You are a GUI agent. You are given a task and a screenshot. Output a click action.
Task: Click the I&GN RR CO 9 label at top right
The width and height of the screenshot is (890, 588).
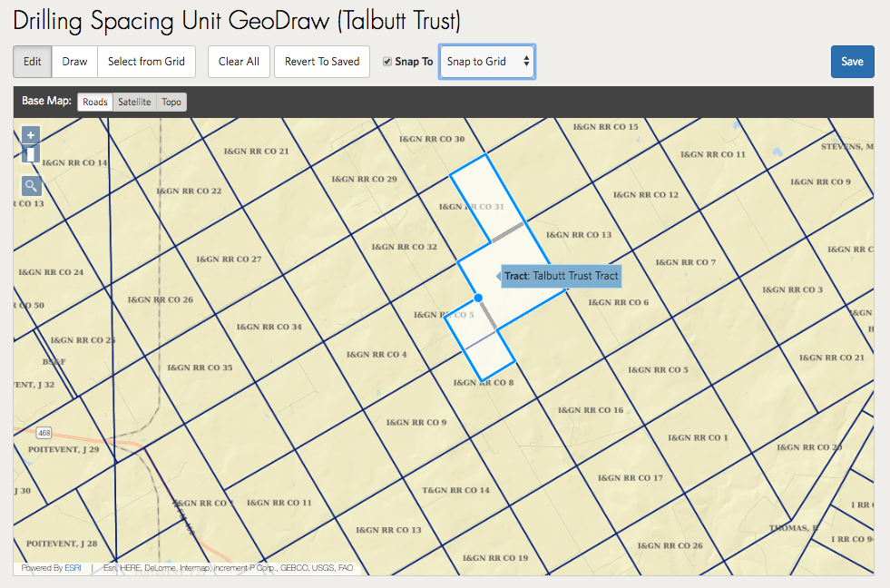point(821,181)
